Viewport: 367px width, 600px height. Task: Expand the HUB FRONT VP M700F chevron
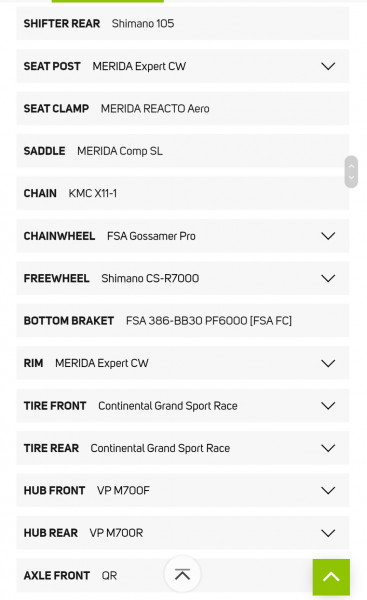tap(328, 491)
